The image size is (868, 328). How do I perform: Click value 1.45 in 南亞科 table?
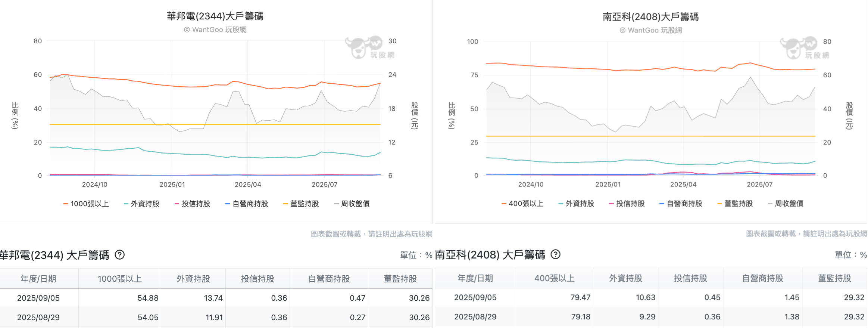point(792,297)
